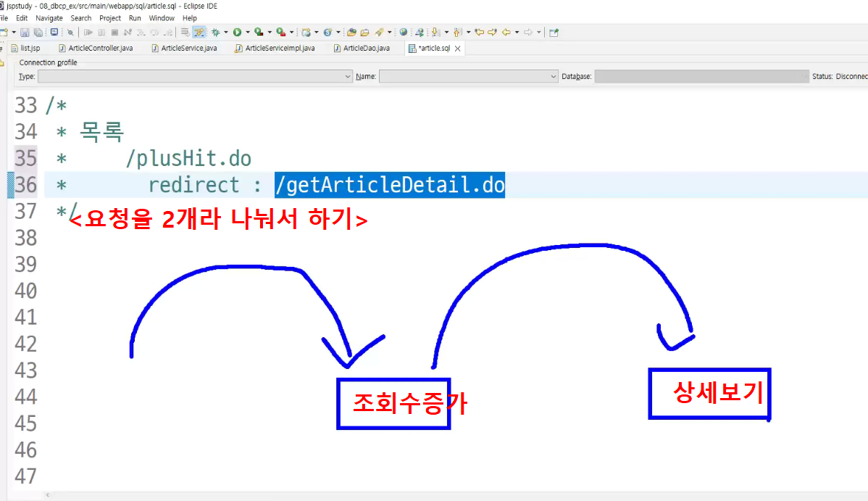Open the New wizard dropdown arrow
868x501 pixels.
point(14,32)
